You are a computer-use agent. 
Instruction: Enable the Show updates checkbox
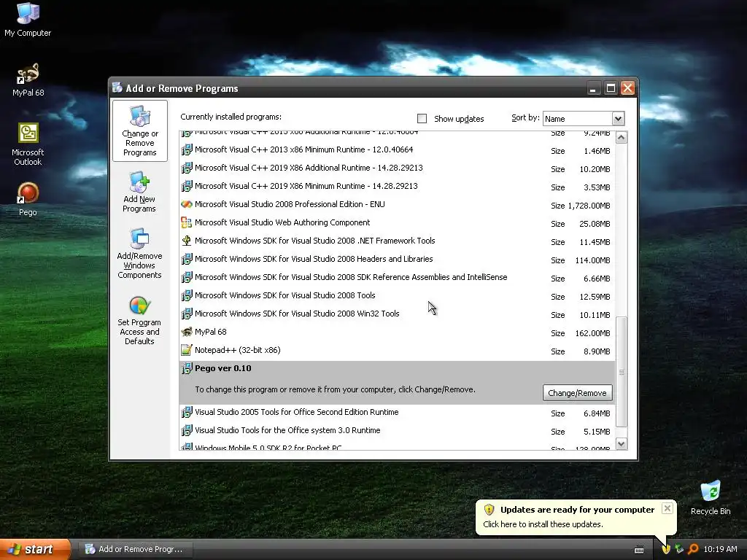[422, 119]
